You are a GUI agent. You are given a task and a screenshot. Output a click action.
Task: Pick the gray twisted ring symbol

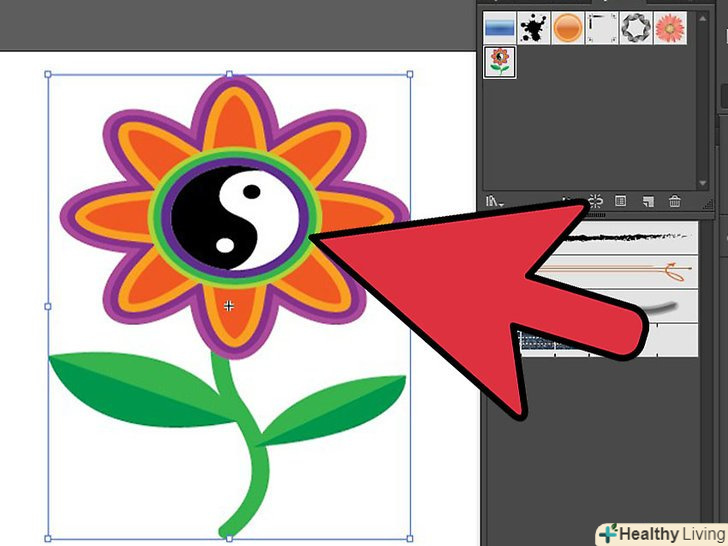(635, 27)
